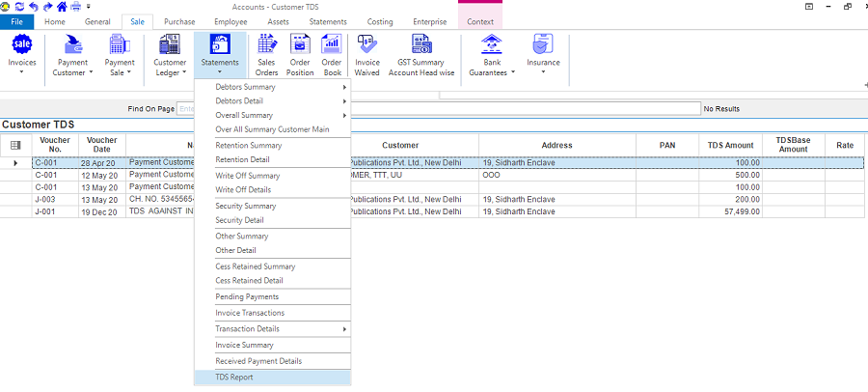The height and width of the screenshot is (392, 868).
Task: Click GST Summary Account Head wise icon
Action: [421, 44]
